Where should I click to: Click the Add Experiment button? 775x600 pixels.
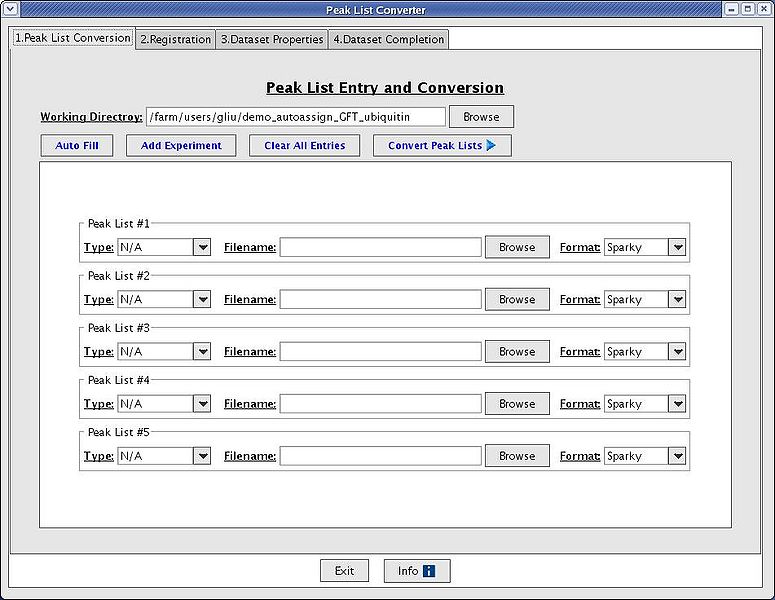181,145
